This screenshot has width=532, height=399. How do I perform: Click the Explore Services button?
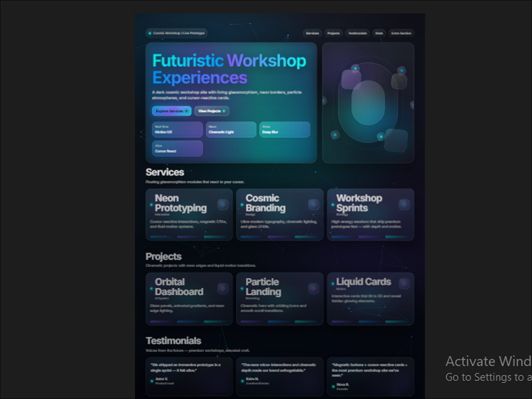[x=172, y=111]
